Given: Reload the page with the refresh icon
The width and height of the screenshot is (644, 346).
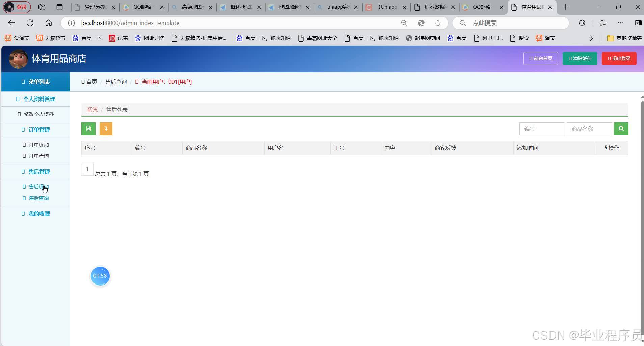Looking at the screenshot, I should (x=30, y=23).
